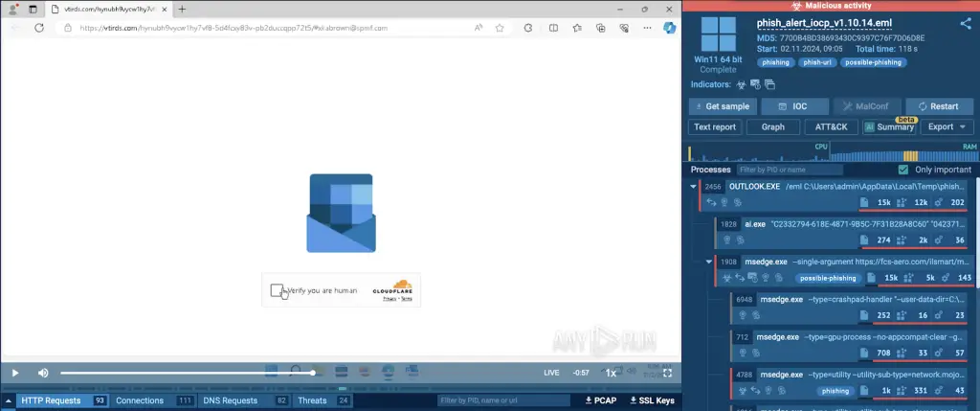Open a new browser tab

pos(182,10)
